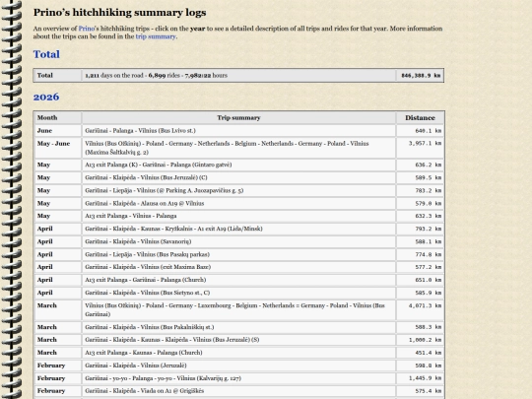This screenshot has width=532, height=399.
Task: Click the 4,071.3 km distance cell
Action: (420, 309)
